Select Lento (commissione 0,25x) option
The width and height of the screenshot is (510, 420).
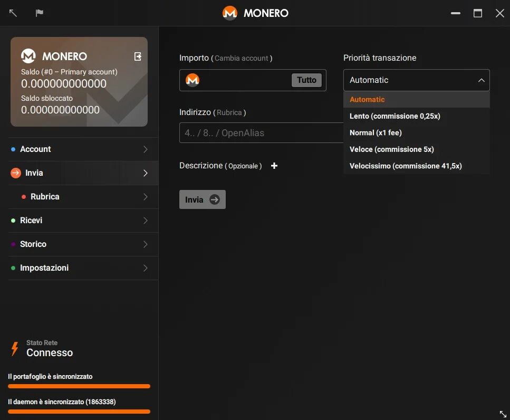[416, 116]
